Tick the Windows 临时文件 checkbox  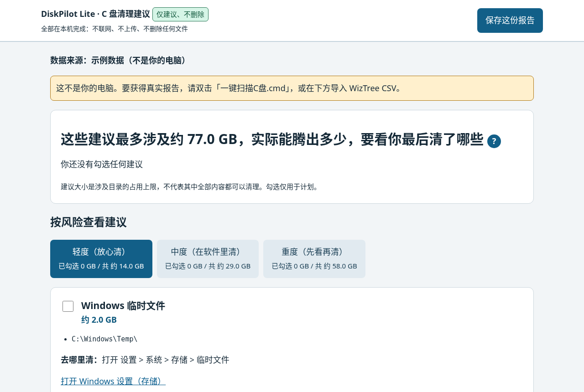[68, 306]
